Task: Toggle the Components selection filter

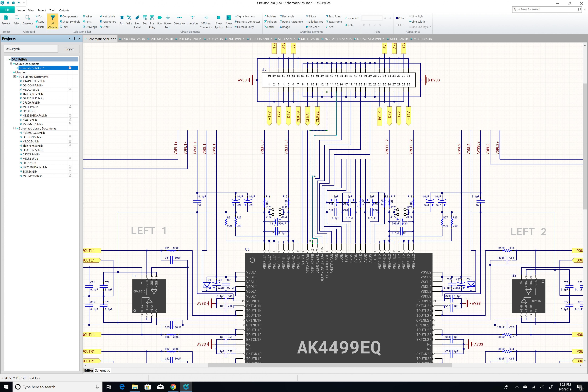Action: pyautogui.click(x=69, y=17)
